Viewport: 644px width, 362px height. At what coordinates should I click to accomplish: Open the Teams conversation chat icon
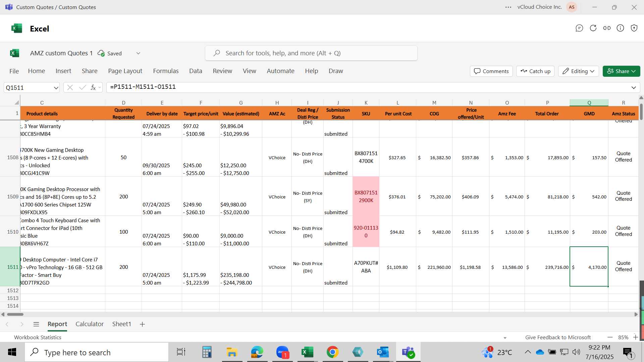pos(579,28)
